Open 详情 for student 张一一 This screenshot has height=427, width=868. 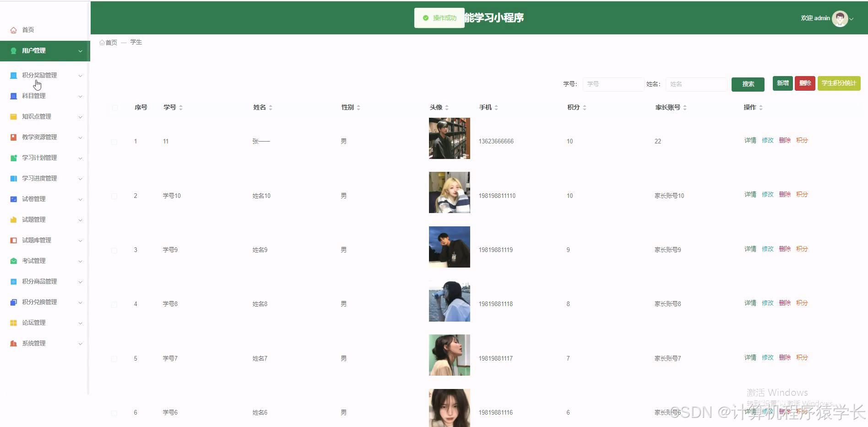point(750,140)
